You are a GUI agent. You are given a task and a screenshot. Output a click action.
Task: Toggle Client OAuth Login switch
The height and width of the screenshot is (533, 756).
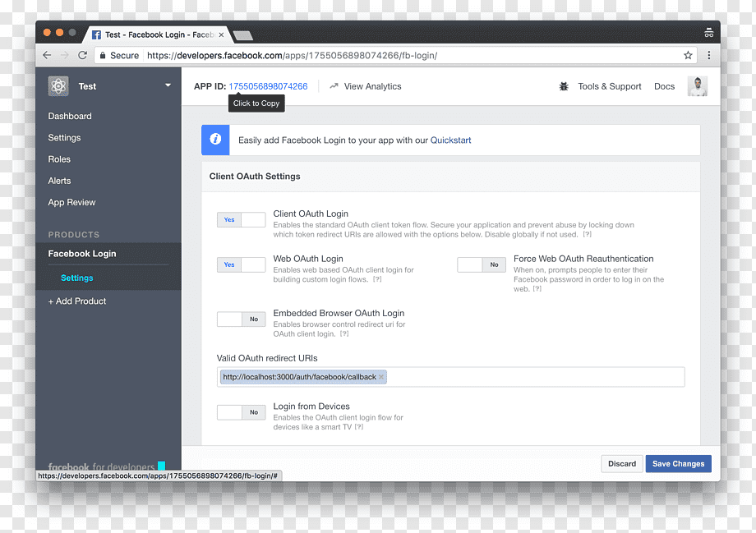pyautogui.click(x=241, y=220)
